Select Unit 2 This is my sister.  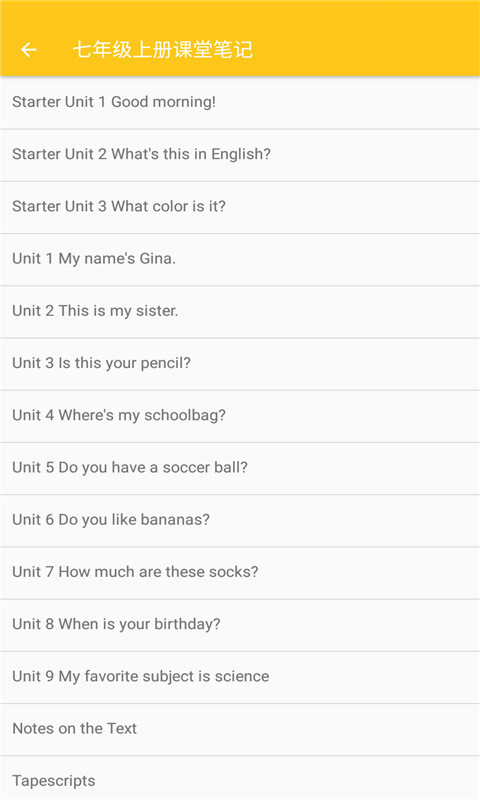[240, 312]
